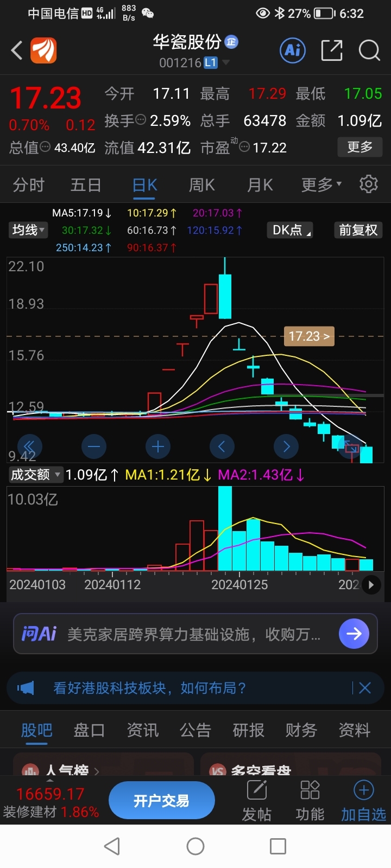Switch to 分时 chart tab
This screenshot has height=868, width=391.
[28, 185]
